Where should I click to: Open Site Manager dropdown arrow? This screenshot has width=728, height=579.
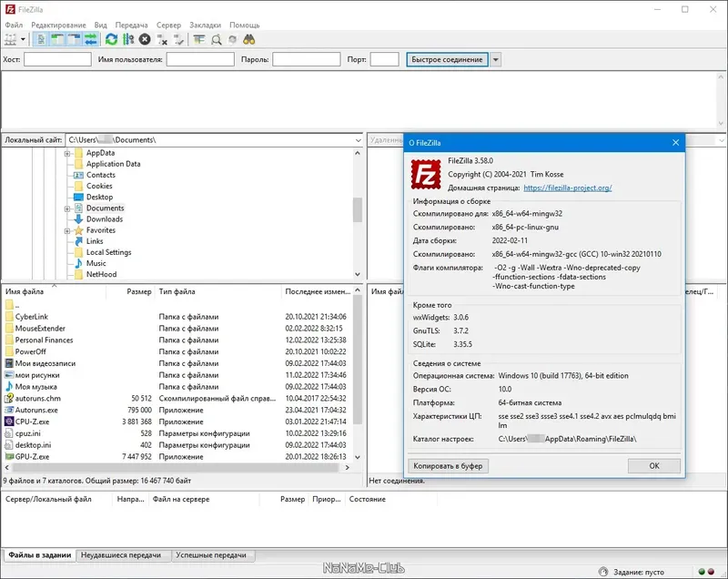(x=23, y=39)
